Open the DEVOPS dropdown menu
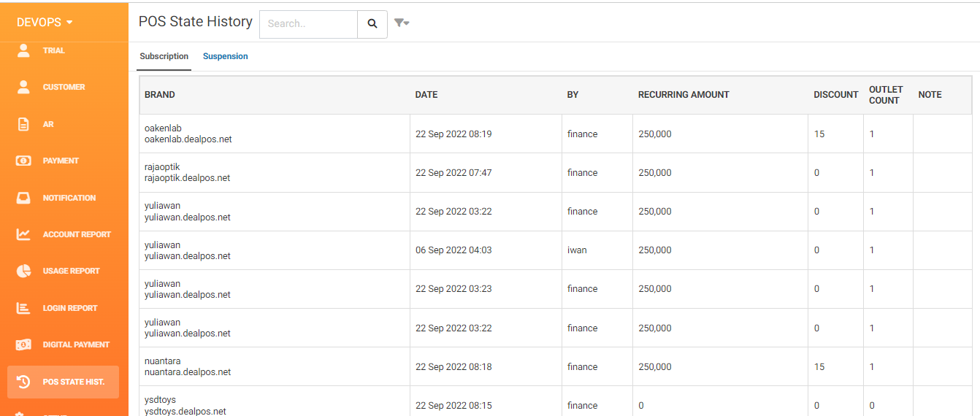This screenshot has width=980, height=416. pyautogui.click(x=45, y=23)
